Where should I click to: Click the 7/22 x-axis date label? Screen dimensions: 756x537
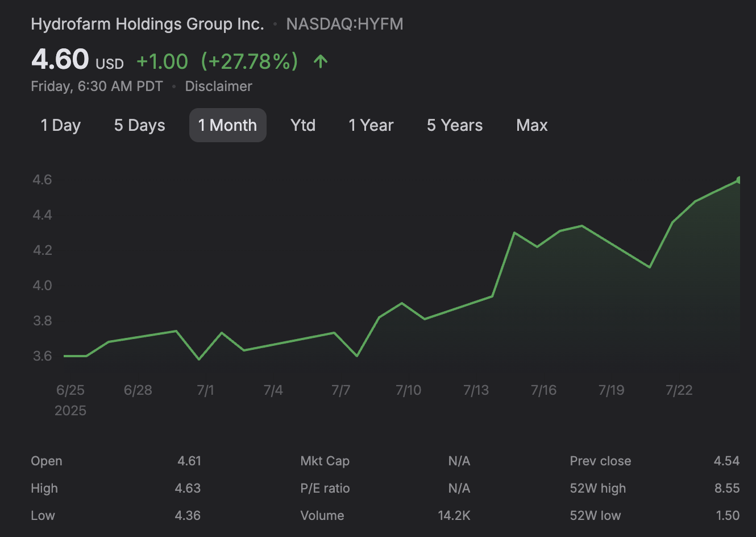pos(679,390)
